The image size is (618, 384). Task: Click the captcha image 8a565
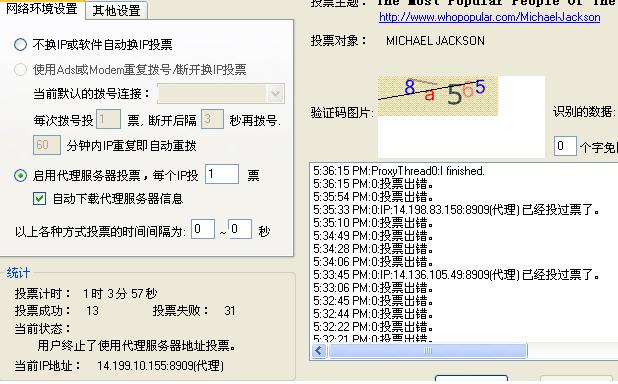pos(437,96)
